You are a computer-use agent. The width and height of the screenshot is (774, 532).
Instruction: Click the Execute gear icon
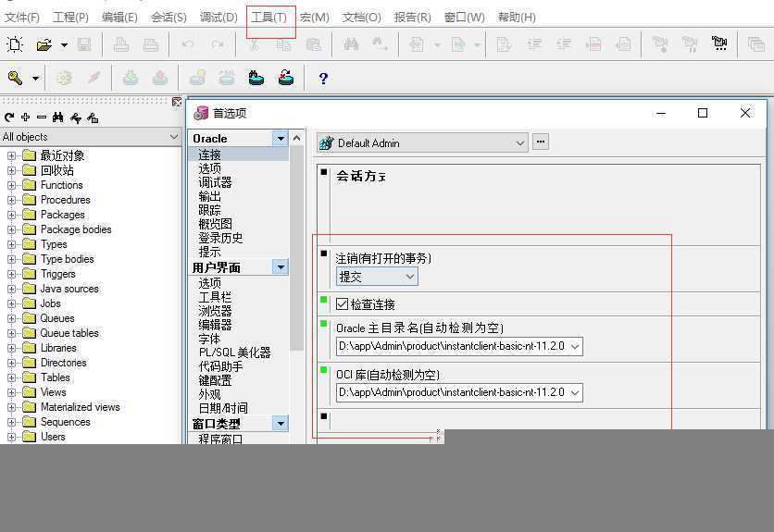(64, 78)
